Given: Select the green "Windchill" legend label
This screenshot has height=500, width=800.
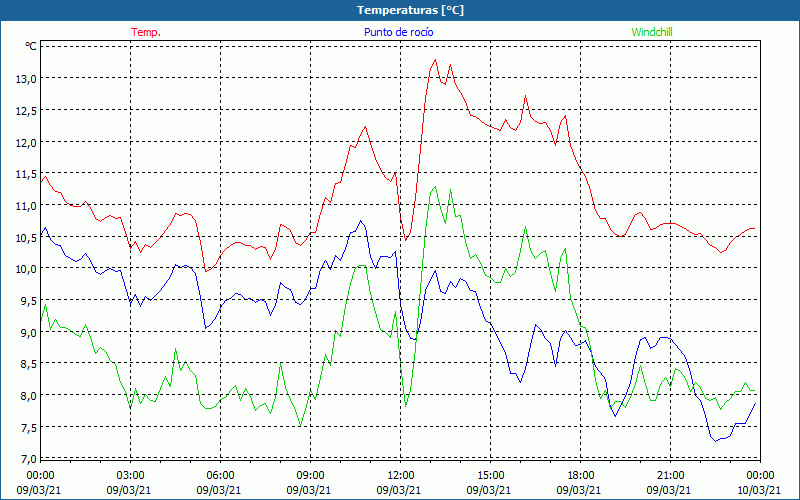Looking at the screenshot, I should pyautogui.click(x=652, y=32).
